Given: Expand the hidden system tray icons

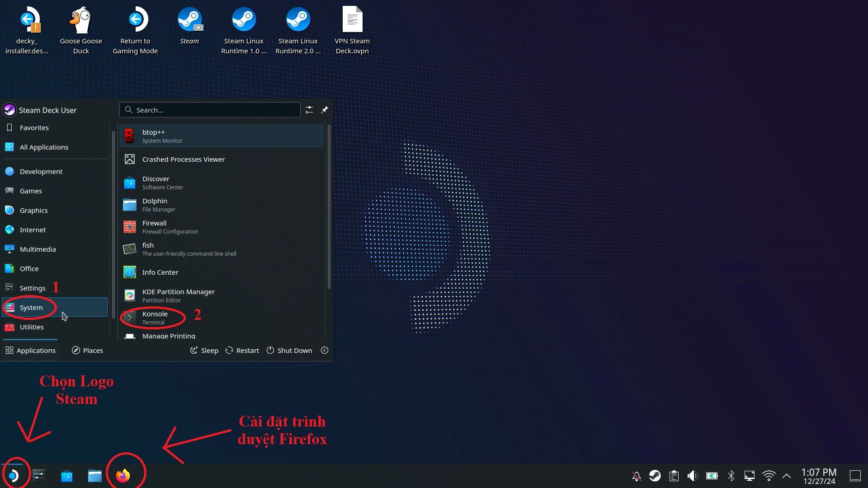Looking at the screenshot, I should point(787,476).
